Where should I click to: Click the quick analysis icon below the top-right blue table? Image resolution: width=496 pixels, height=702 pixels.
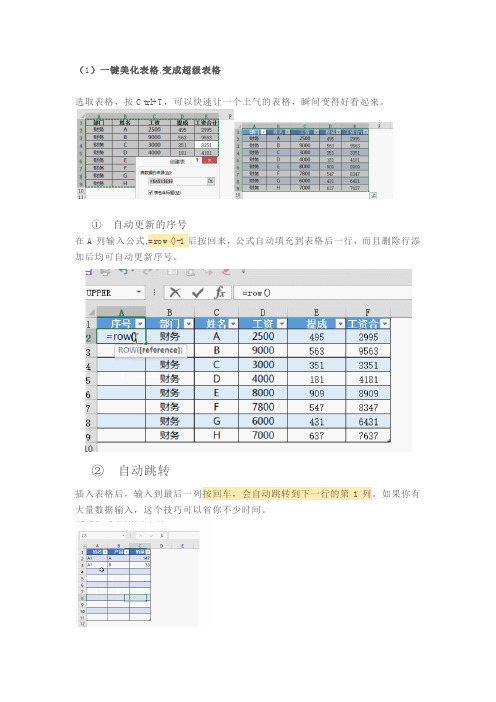click(x=373, y=195)
